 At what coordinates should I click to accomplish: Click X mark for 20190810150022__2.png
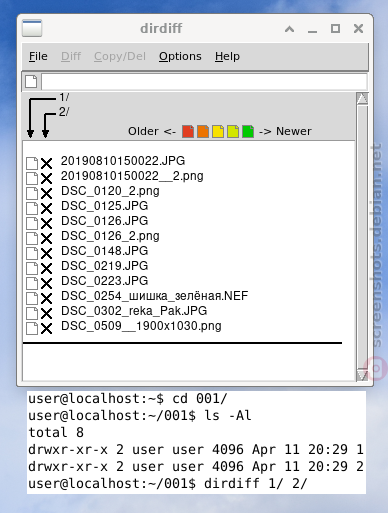point(47,179)
